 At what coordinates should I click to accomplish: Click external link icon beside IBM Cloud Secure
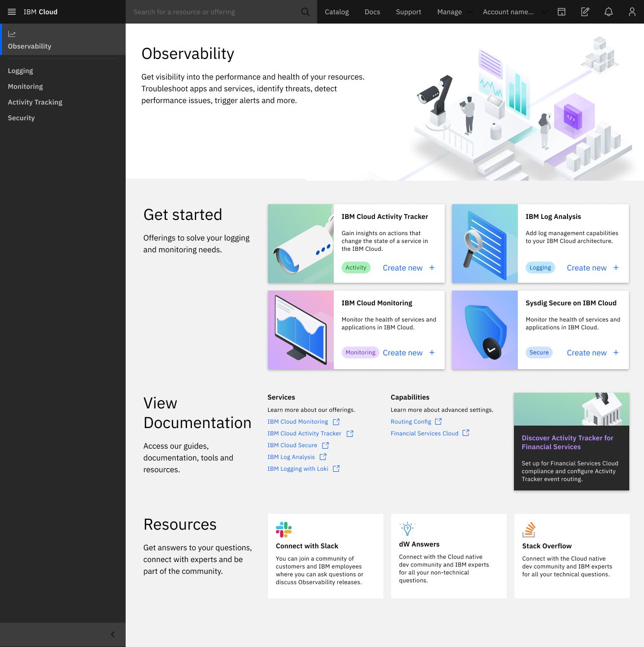click(x=325, y=445)
